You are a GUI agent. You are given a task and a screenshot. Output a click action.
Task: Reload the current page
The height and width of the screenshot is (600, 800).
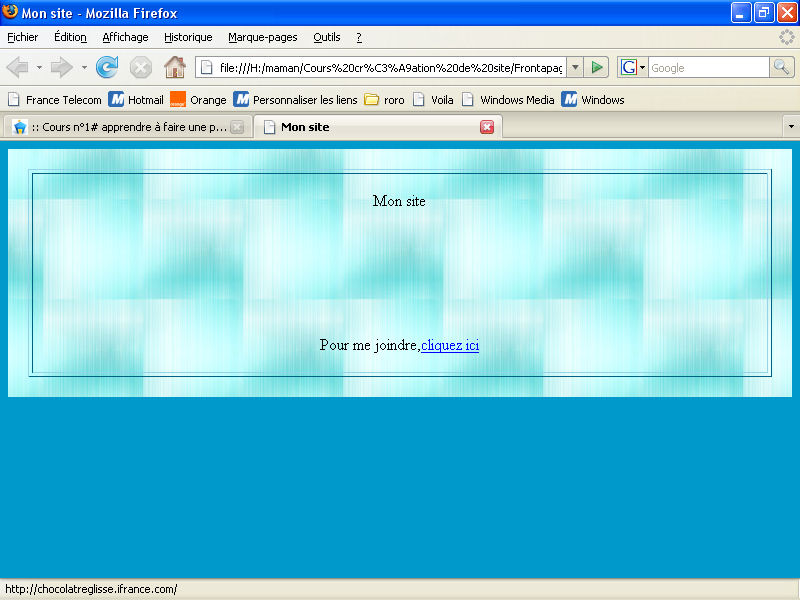pyautogui.click(x=107, y=67)
